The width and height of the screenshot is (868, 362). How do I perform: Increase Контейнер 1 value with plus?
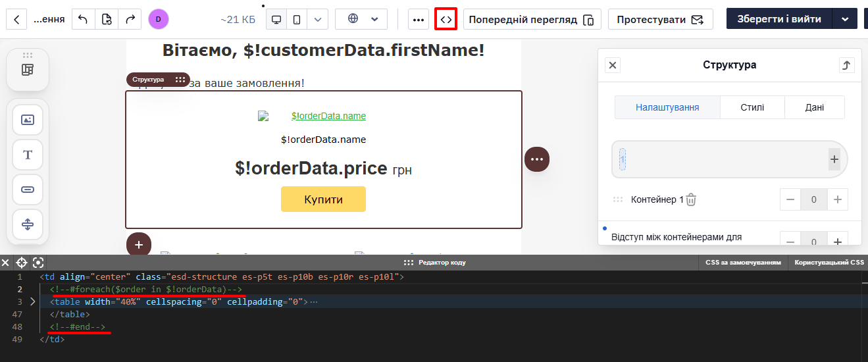837,199
